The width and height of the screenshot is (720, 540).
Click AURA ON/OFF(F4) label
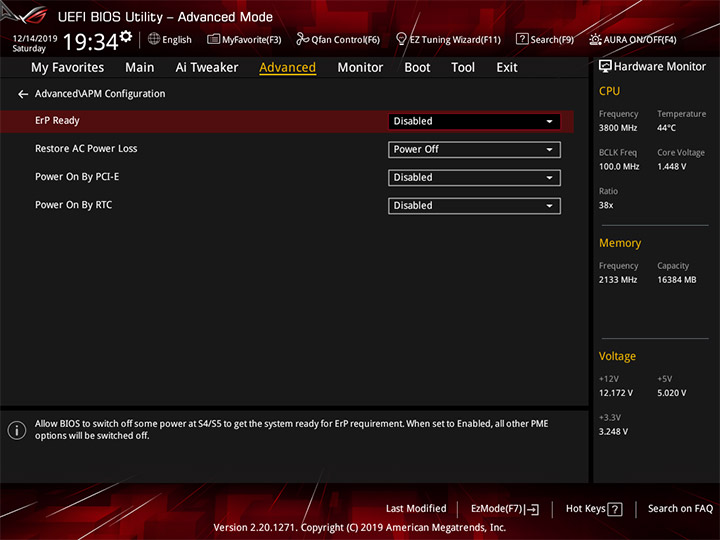[640, 40]
